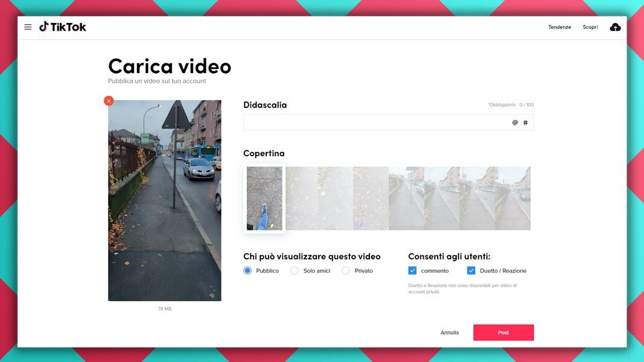Add hashtag with # icon
This screenshot has width=644, height=362.
525,122
